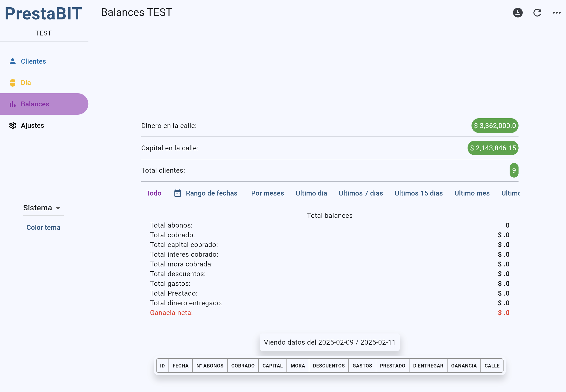Select the Ultimo dia filter

311,193
